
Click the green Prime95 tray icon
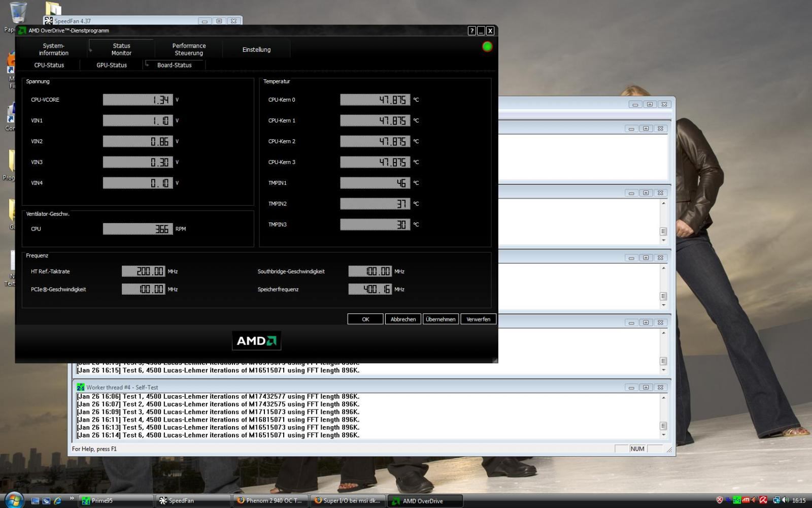(737, 500)
